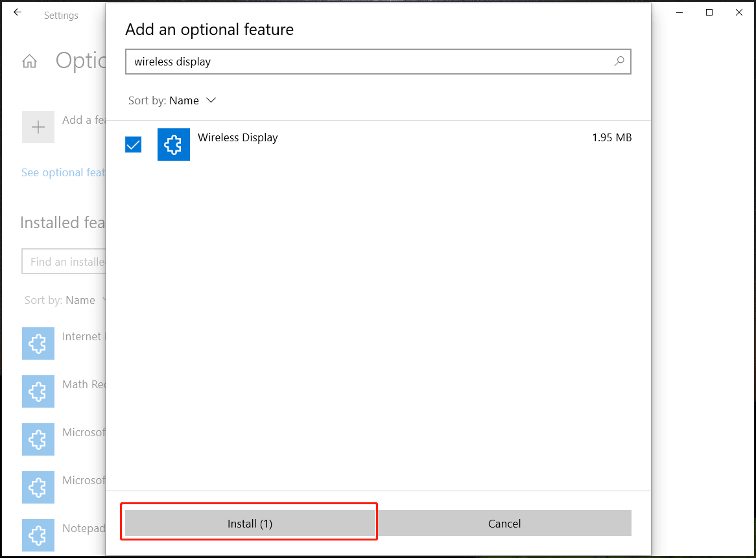Select the Wireless Display list entry
The height and width of the screenshot is (558, 756).
point(238,137)
